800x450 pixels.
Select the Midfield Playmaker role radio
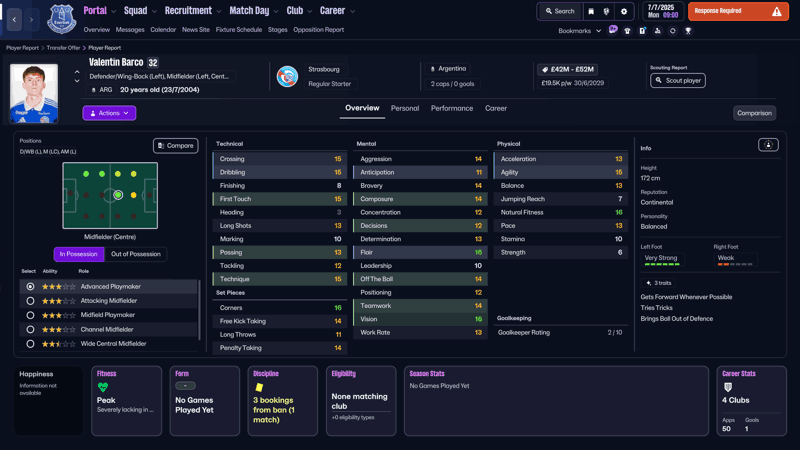click(x=30, y=315)
